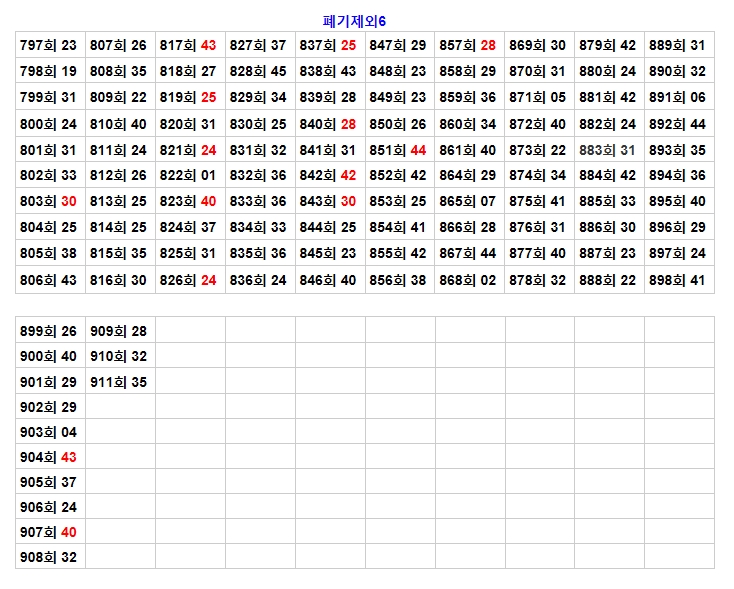Click the 842회 cell with red 42
734x589 pixels.
point(328,175)
